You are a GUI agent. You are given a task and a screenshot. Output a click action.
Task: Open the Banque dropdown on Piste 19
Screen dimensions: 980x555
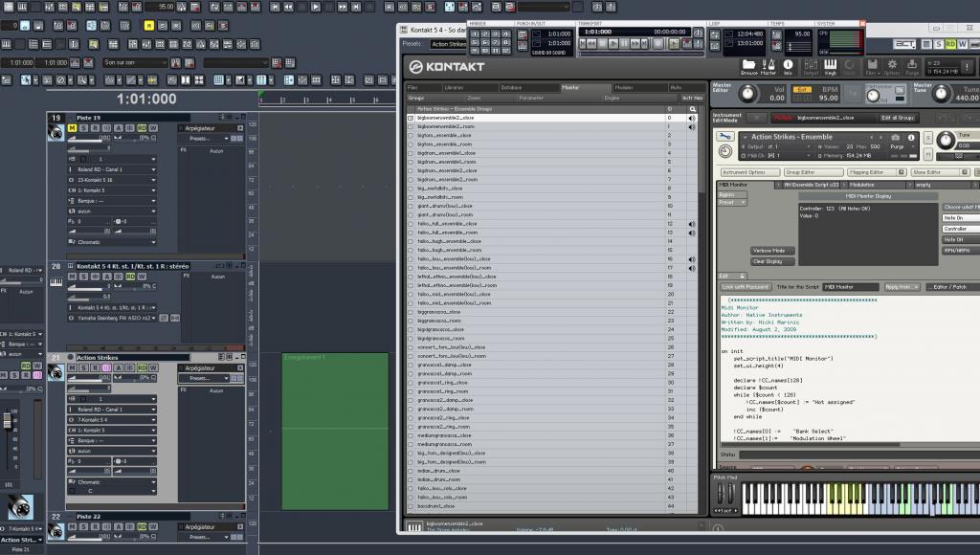(x=113, y=201)
